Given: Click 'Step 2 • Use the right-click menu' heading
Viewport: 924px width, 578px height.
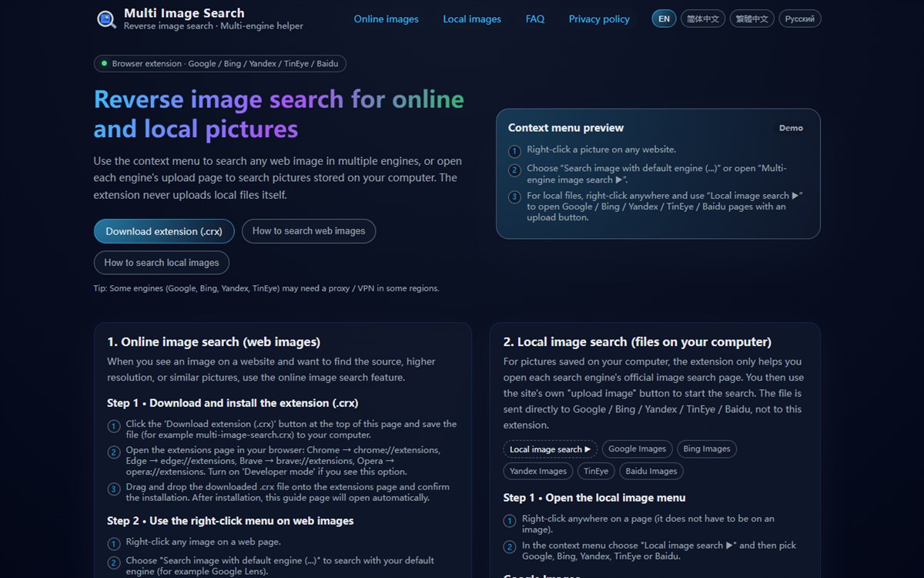Looking at the screenshot, I should tap(230, 521).
